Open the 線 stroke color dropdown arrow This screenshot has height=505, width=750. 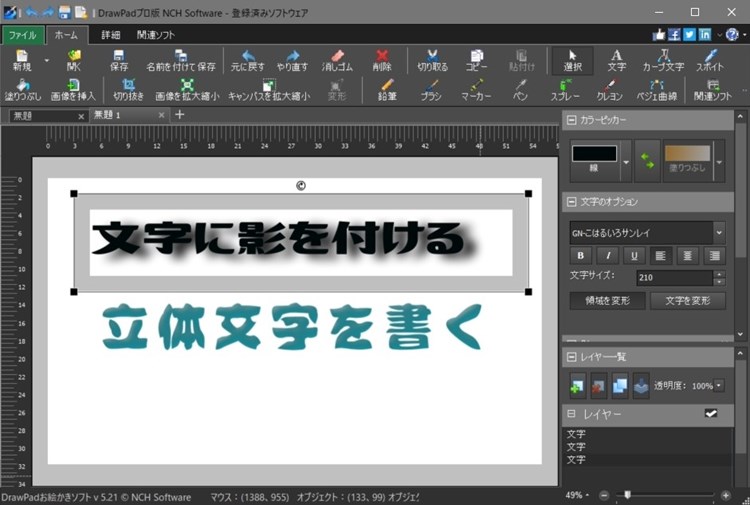pos(626,162)
